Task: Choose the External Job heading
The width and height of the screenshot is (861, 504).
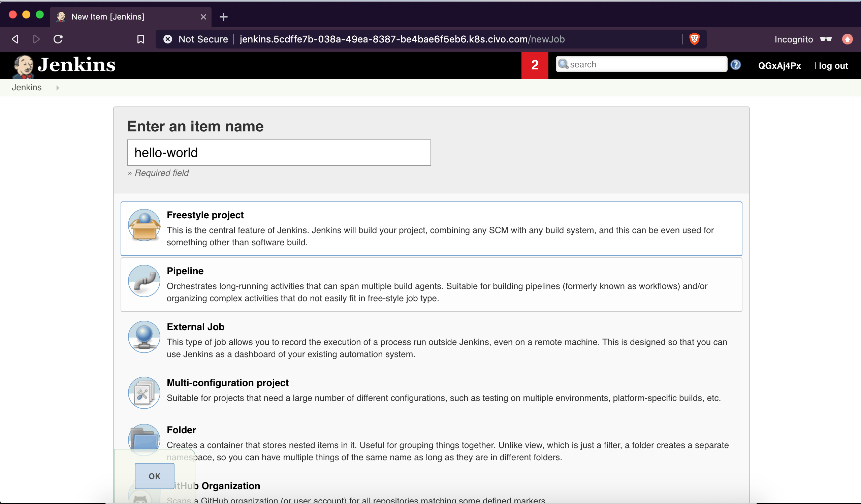Action: (x=195, y=327)
